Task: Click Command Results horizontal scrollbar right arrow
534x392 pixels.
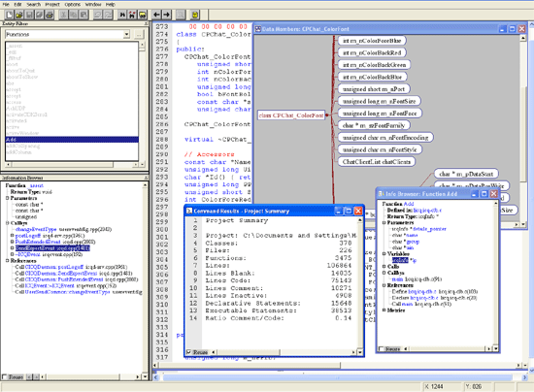Action: click(x=353, y=352)
